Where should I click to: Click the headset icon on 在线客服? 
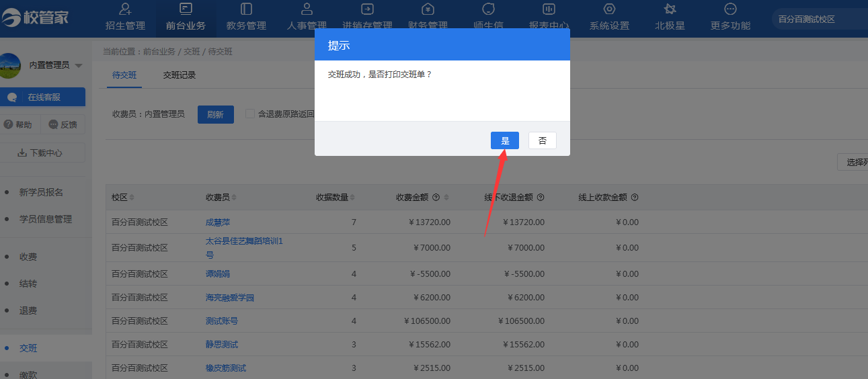pyautogui.click(x=12, y=97)
